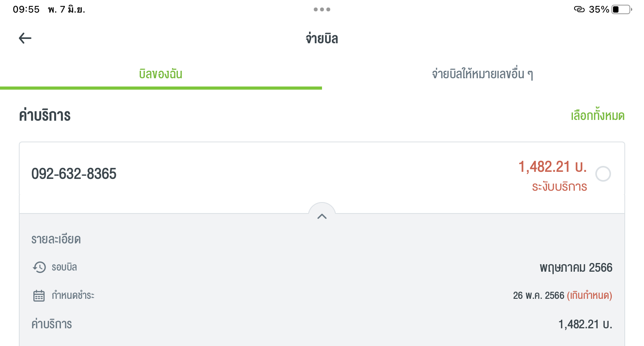Switch to the บิลของฉัน tab

point(161,74)
